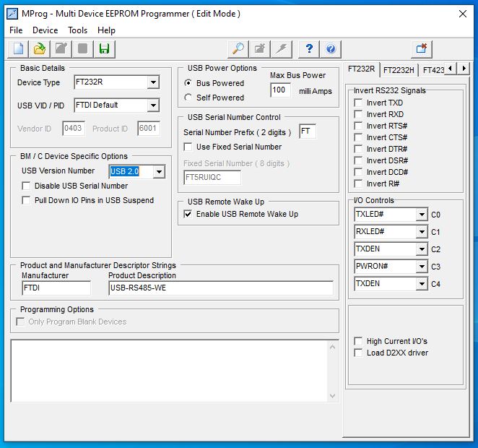The height and width of the screenshot is (448, 478).
Task: Click the toolbar icon with red X
Action: click(422, 49)
